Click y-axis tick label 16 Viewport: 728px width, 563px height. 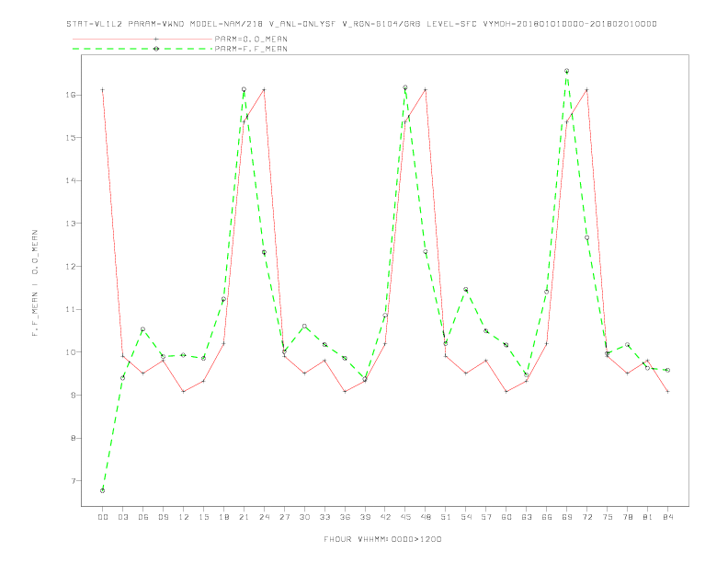pos(71,95)
